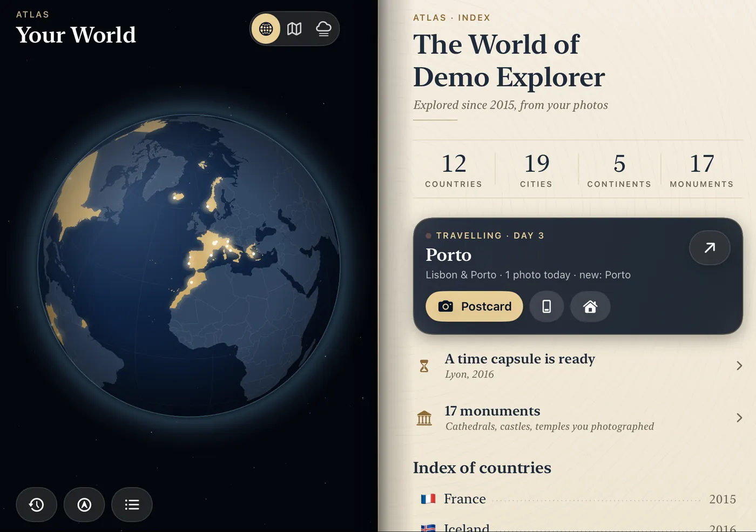The image size is (756, 532).
Task: Switch to the flat map view
Action: [x=294, y=29]
